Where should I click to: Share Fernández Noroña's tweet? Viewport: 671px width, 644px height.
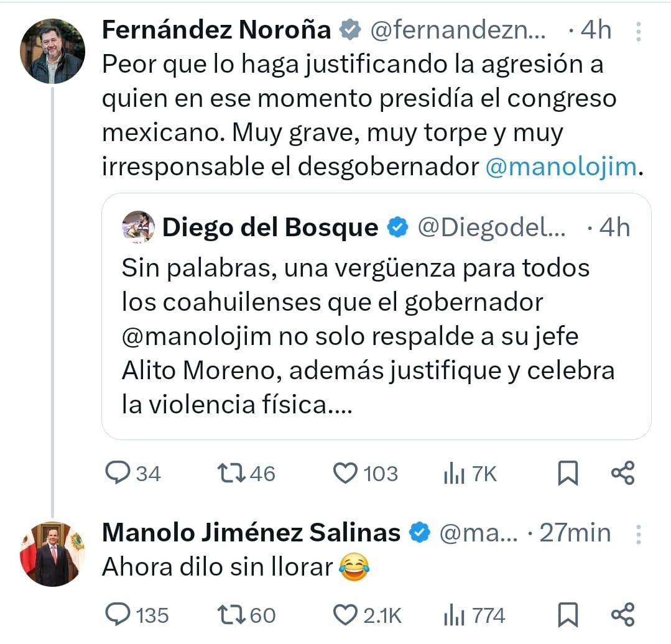coord(622,474)
